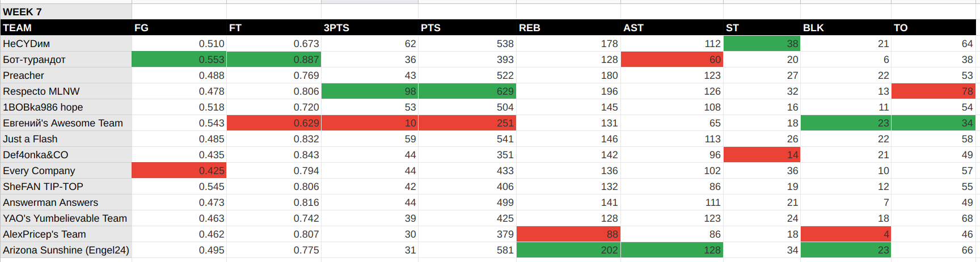Viewport: 980px width, 262px height.
Task: Select the 3PTS header cell
Action: 370,28
